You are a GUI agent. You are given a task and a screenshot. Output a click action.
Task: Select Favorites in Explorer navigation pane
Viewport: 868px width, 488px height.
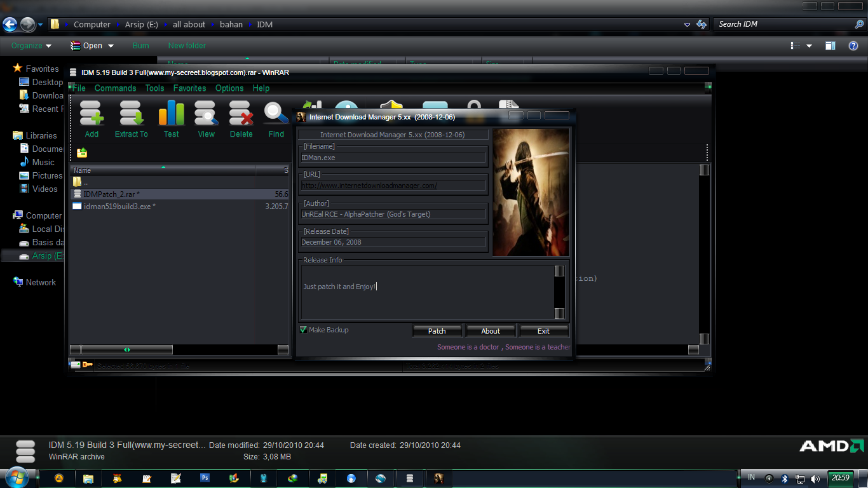pyautogui.click(x=42, y=69)
